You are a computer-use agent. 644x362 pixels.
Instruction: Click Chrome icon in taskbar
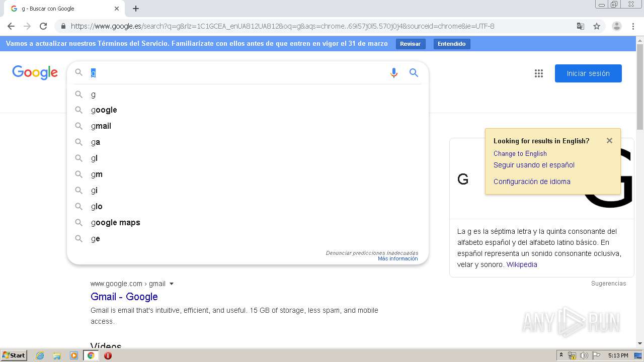pos(91,355)
